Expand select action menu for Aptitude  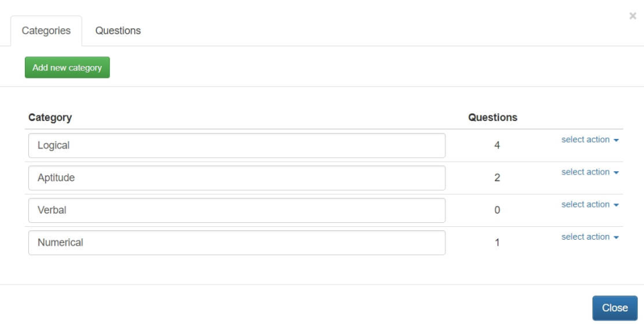[590, 172]
